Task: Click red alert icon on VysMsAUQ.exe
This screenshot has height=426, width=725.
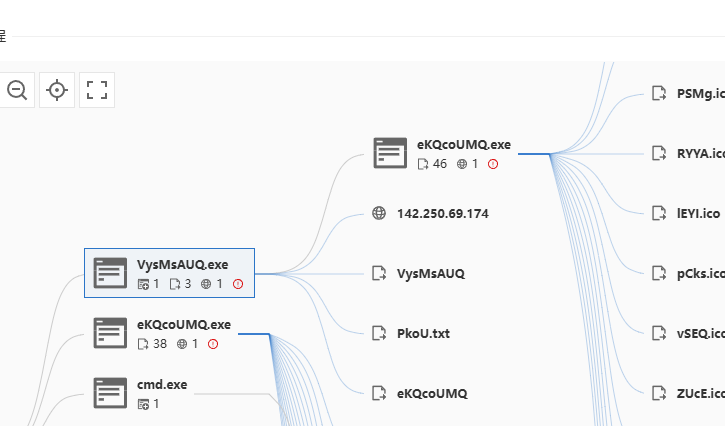Action: click(238, 284)
